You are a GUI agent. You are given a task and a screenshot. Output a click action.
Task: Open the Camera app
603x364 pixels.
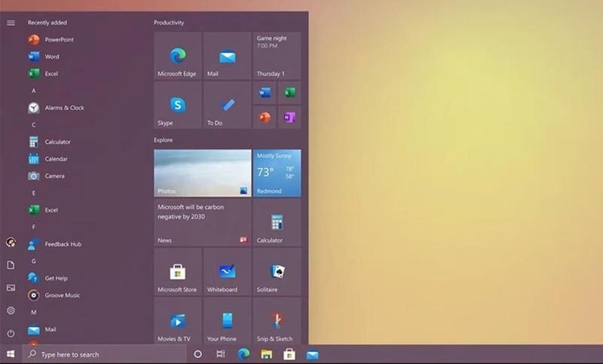pyautogui.click(x=46, y=176)
